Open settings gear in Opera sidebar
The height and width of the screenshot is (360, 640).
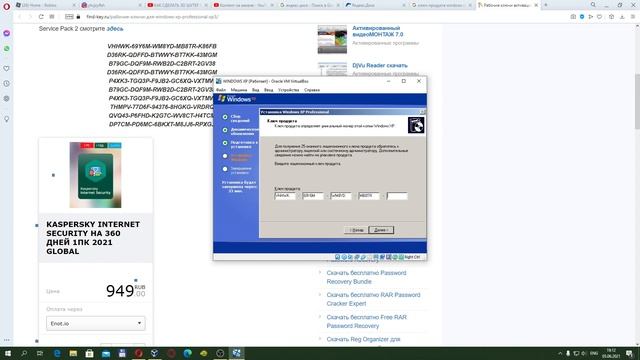tap(7, 99)
